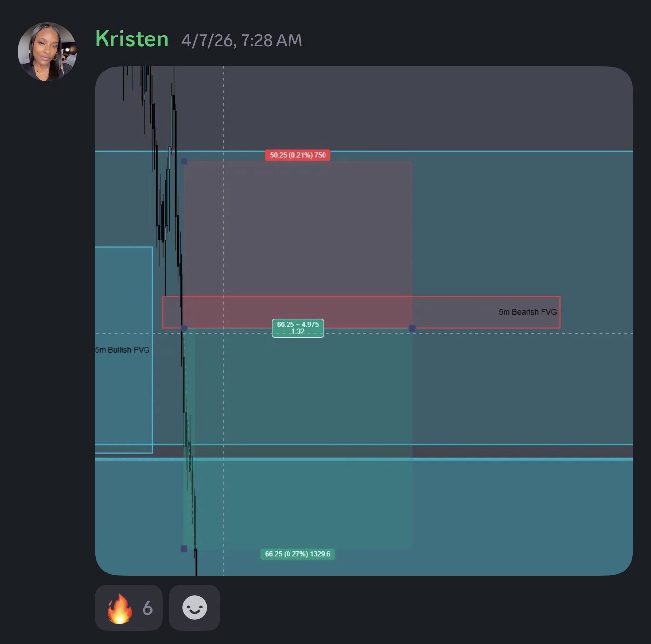Click bottom-left handle of the target zone
Viewport: 651px width, 644px height.
(x=184, y=548)
